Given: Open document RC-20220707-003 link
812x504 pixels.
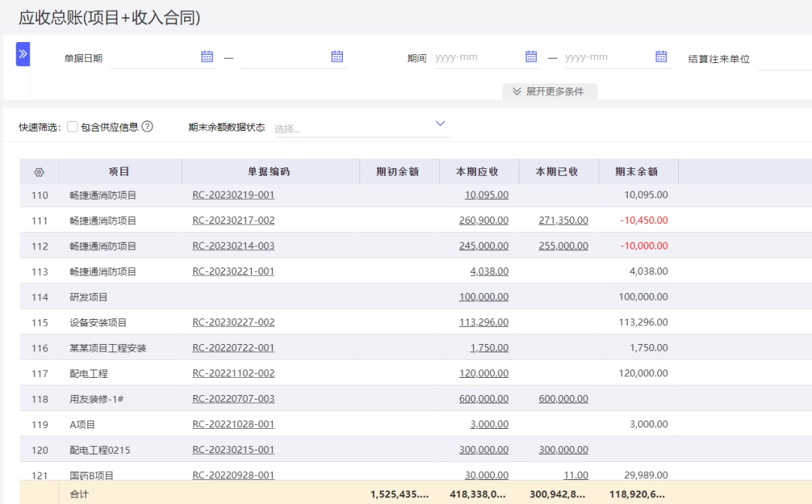Looking at the screenshot, I should pyautogui.click(x=233, y=399).
